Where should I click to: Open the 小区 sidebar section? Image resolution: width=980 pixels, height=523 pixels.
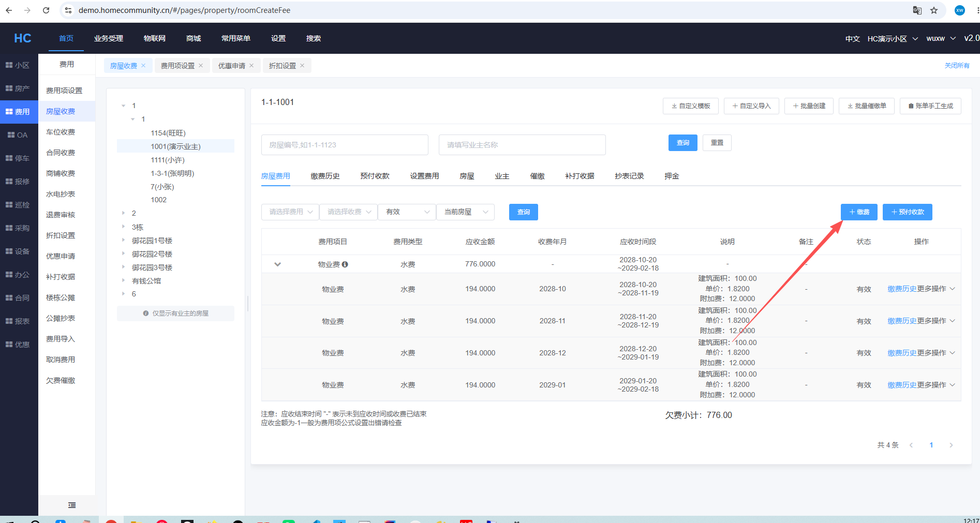pyautogui.click(x=19, y=65)
